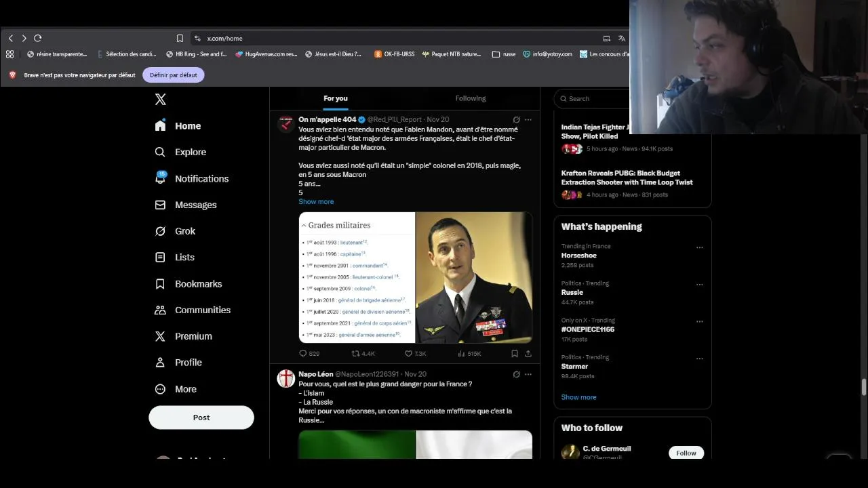Screen dimensions: 868x488
Task: Open the Messages section
Action: tap(186, 205)
